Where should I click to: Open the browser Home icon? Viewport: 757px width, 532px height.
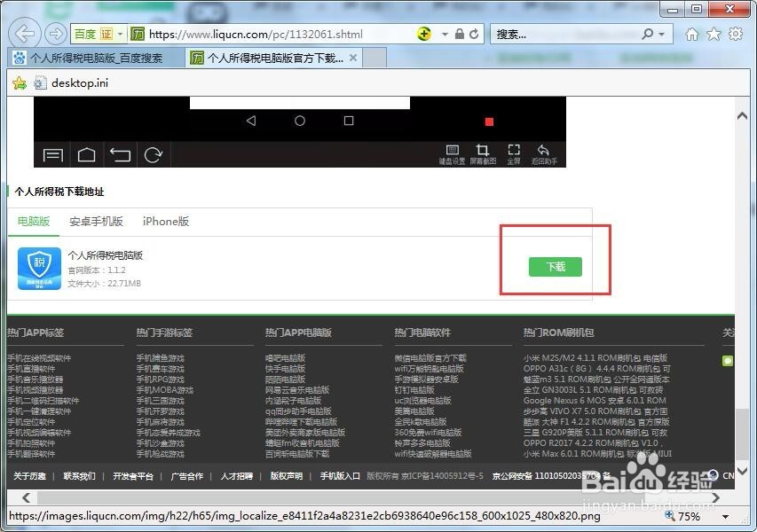[x=692, y=35]
